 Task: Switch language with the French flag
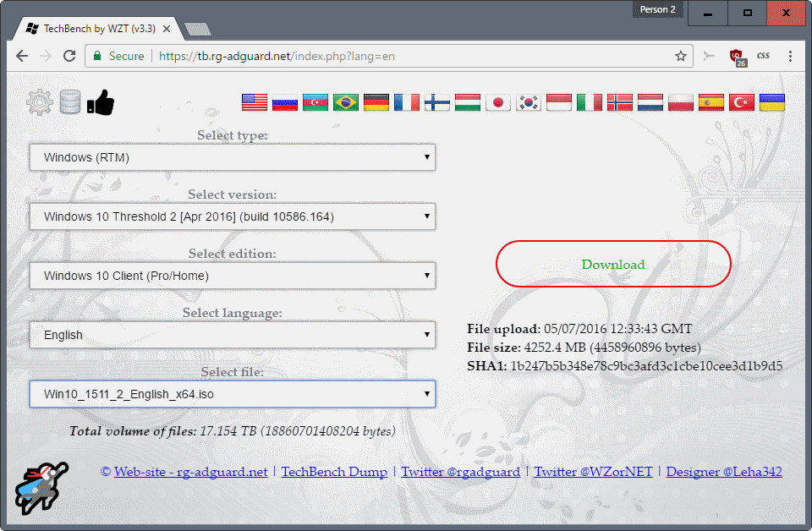[x=407, y=102]
